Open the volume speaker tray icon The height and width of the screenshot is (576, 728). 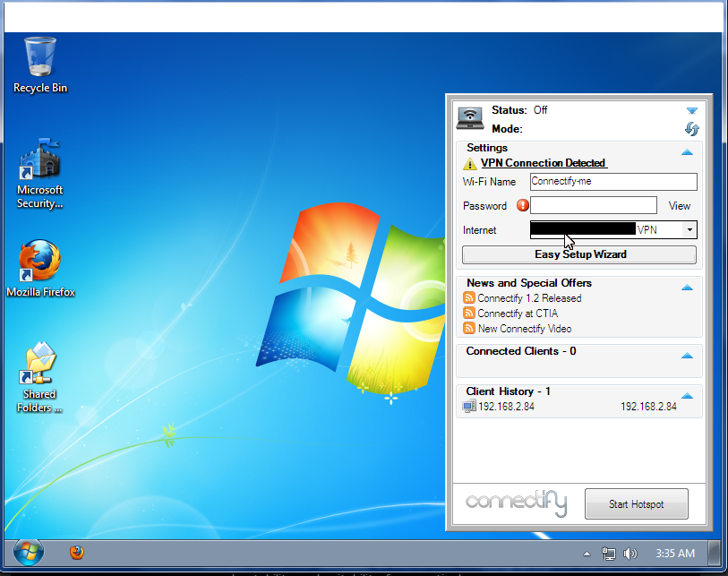(x=630, y=554)
